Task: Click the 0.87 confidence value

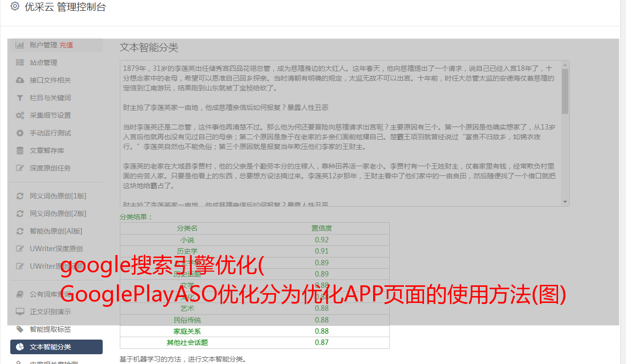Action: pos(322,343)
